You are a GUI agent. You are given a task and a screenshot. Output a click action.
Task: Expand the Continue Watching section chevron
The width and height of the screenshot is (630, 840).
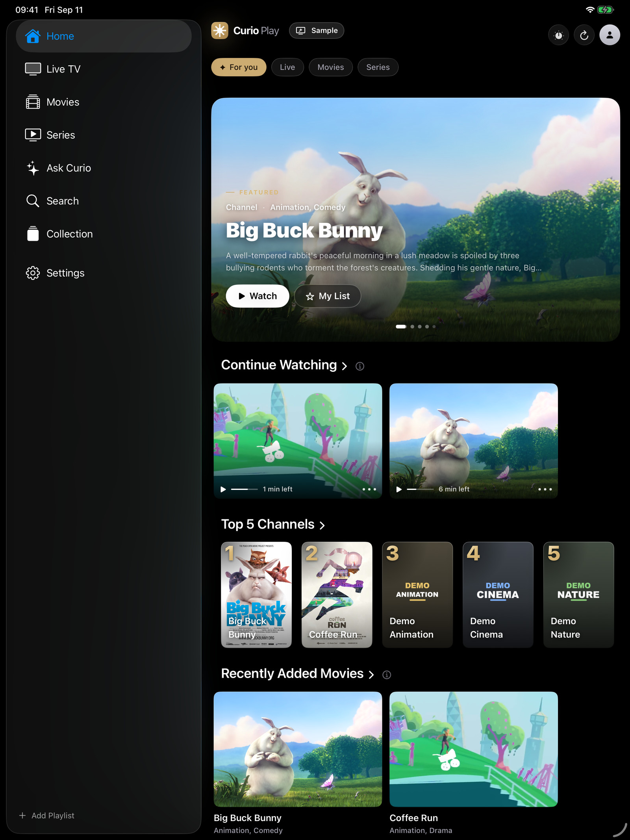[x=345, y=366]
